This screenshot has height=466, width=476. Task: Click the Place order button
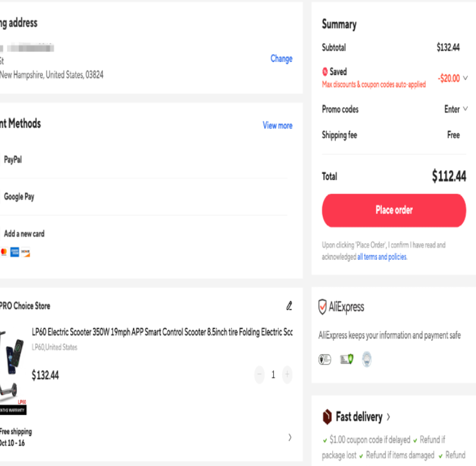pos(394,210)
